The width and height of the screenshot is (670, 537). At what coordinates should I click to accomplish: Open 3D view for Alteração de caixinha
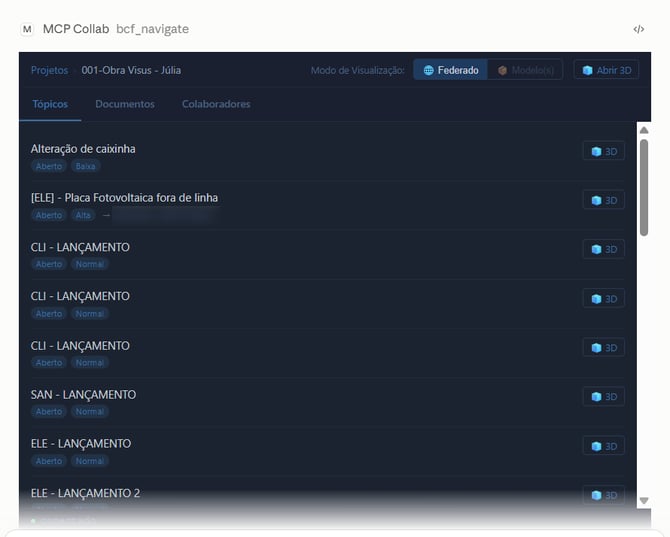(603, 151)
